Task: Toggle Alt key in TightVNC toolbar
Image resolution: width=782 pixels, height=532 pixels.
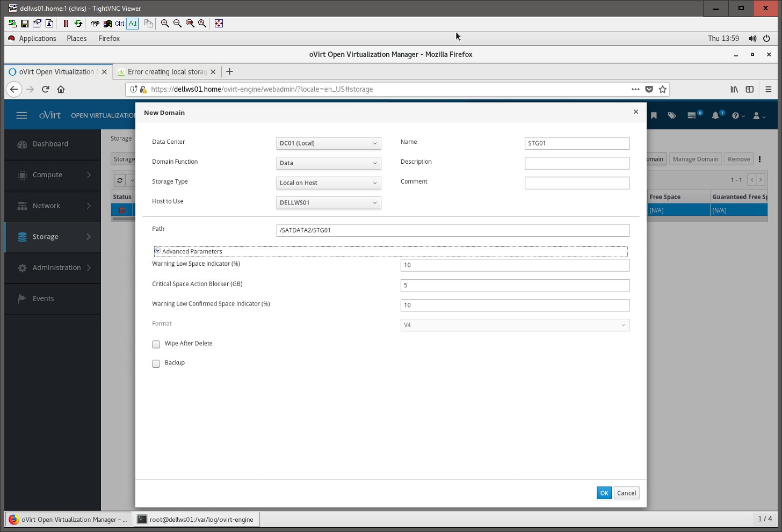Action: tap(133, 24)
